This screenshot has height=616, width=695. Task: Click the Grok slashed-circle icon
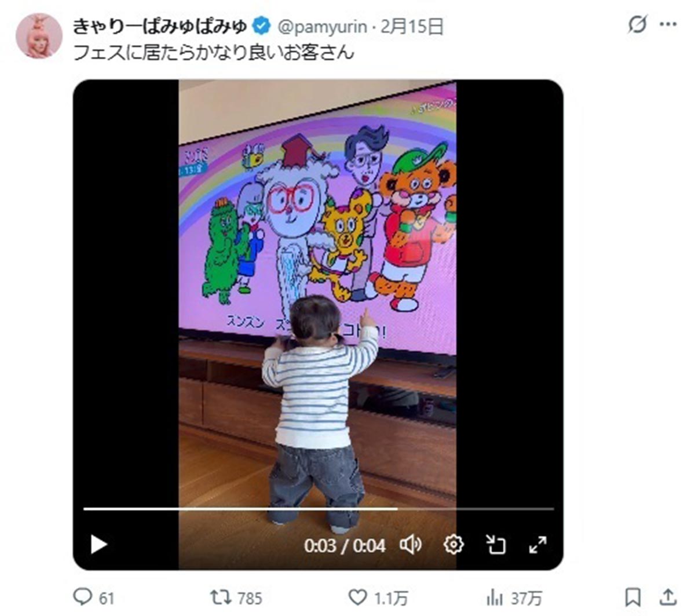tap(637, 25)
